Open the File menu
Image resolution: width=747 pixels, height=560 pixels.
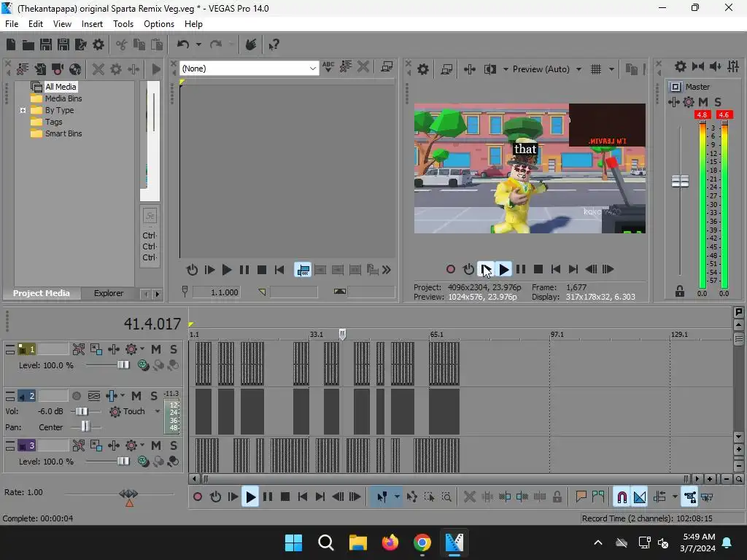coord(12,24)
